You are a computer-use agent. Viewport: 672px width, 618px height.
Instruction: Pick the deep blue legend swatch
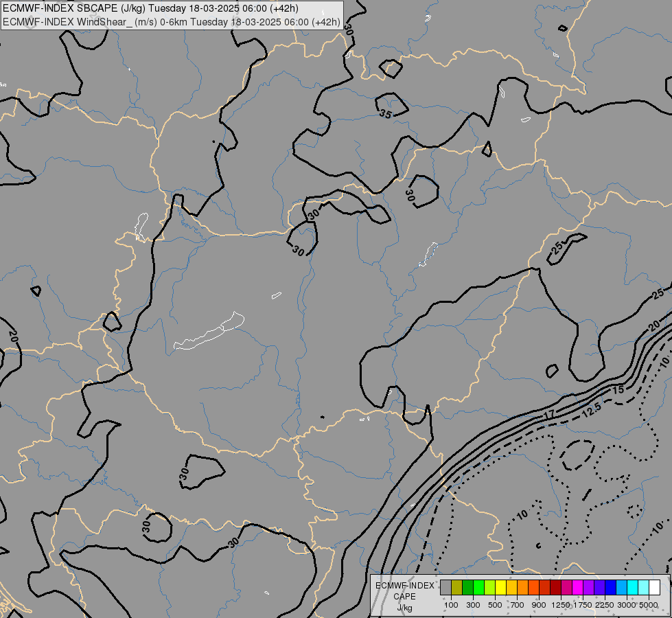point(611,587)
